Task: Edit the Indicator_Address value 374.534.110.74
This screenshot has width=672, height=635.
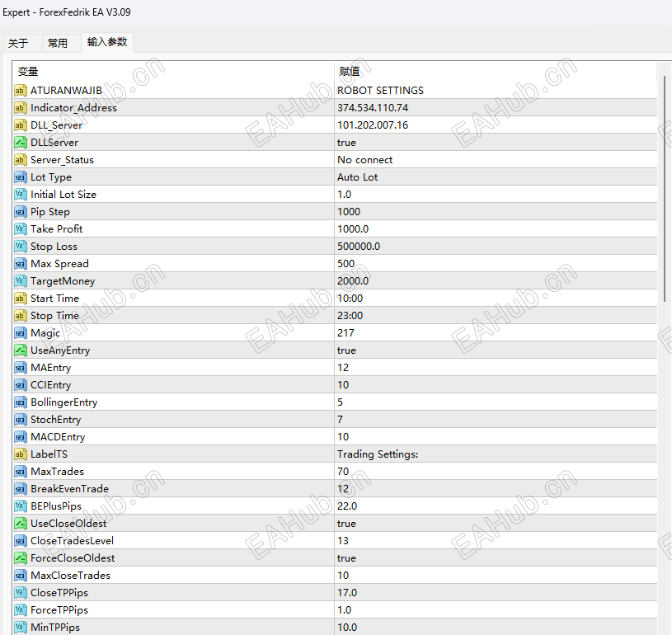Action: click(496, 107)
